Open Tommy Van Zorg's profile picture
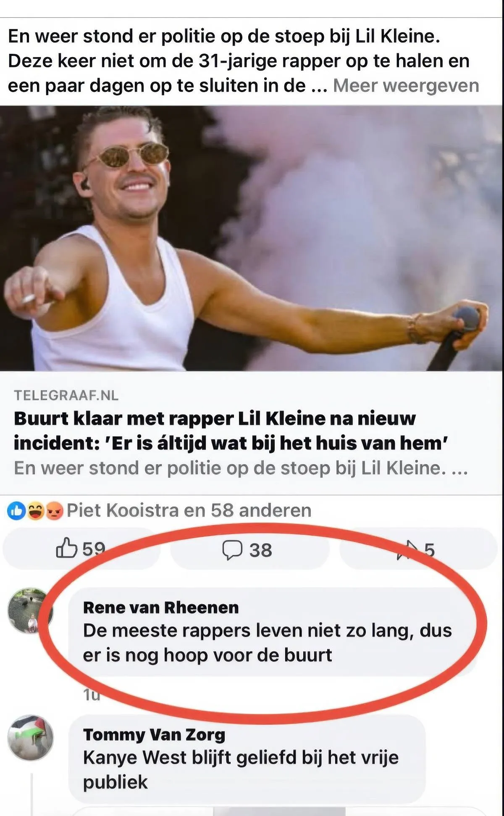 pyautogui.click(x=31, y=737)
